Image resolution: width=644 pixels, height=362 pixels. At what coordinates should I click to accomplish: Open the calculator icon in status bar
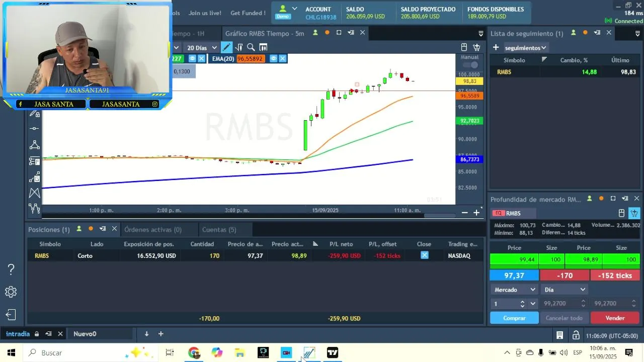pyautogui.click(x=559, y=335)
